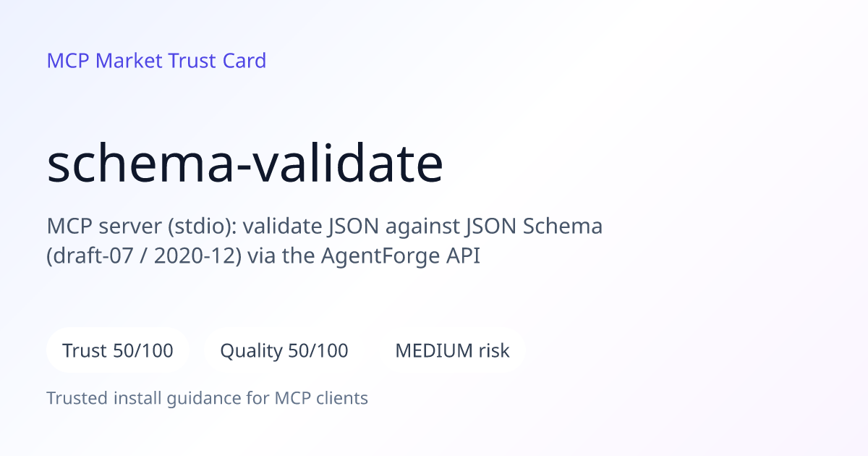
Task: Click the number 50/100 in Trust badge
Action: tap(143, 351)
